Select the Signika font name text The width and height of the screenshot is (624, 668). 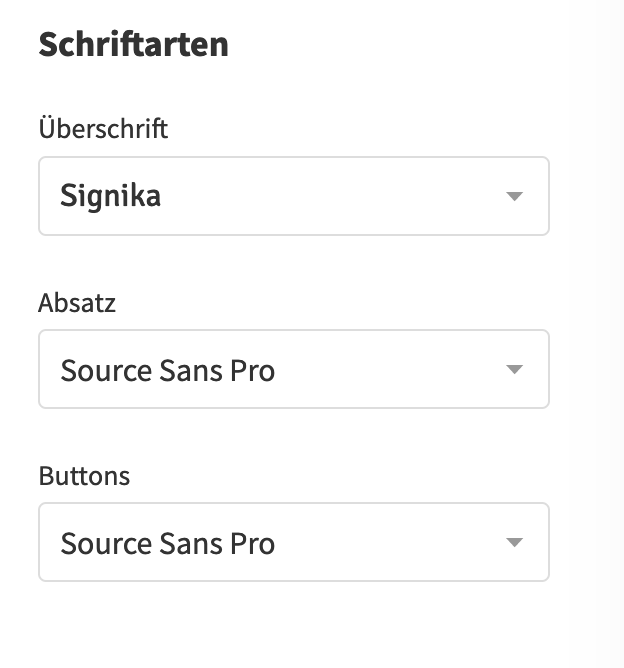pyautogui.click(x=110, y=196)
